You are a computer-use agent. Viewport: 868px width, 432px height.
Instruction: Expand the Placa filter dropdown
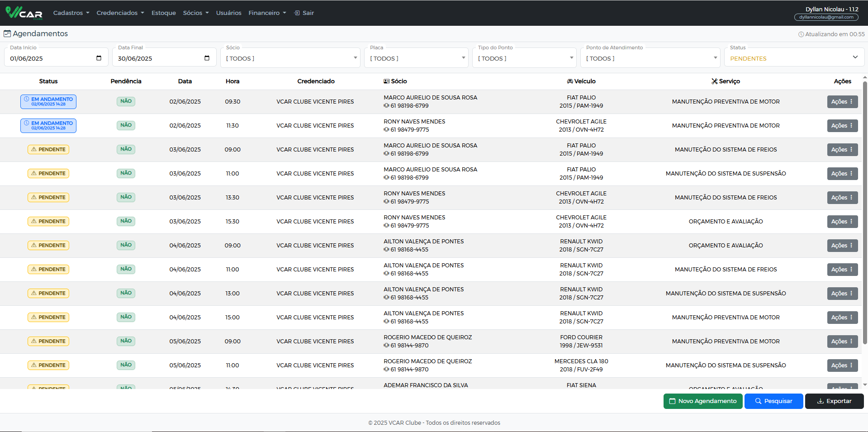(x=416, y=58)
